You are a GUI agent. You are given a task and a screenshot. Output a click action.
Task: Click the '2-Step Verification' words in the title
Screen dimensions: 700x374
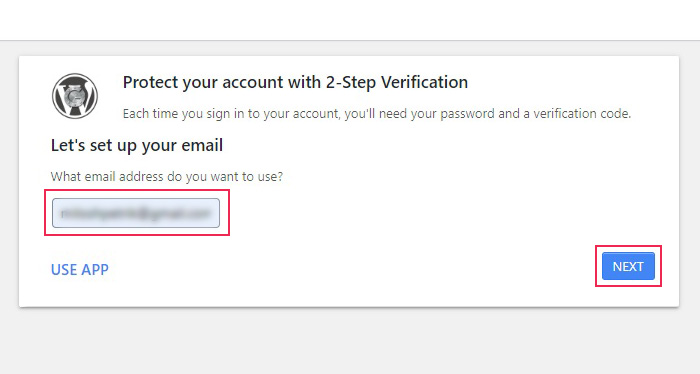click(396, 83)
